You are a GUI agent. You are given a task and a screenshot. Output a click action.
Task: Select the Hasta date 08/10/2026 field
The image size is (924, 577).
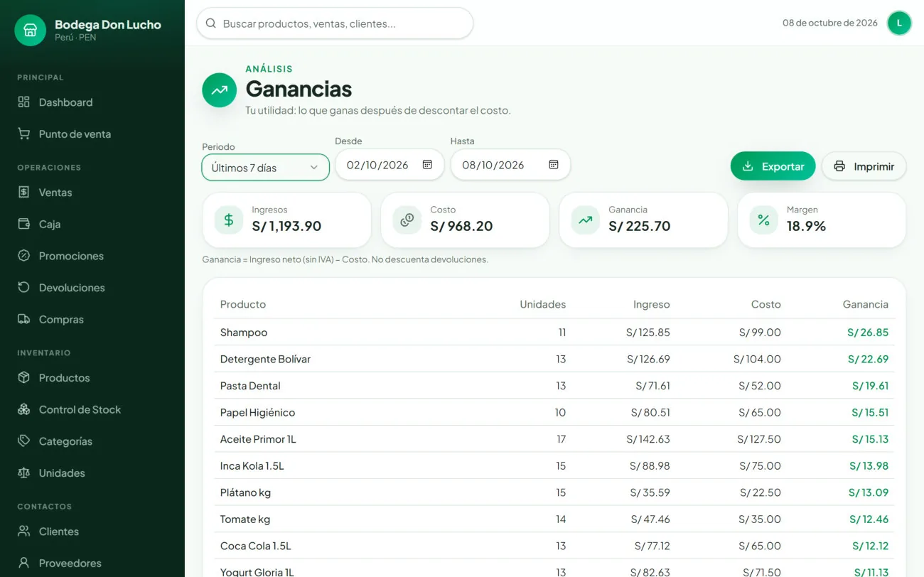coord(510,165)
